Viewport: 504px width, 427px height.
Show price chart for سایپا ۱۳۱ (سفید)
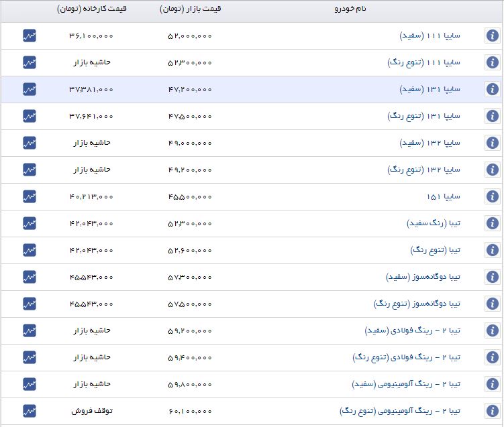tap(29, 89)
